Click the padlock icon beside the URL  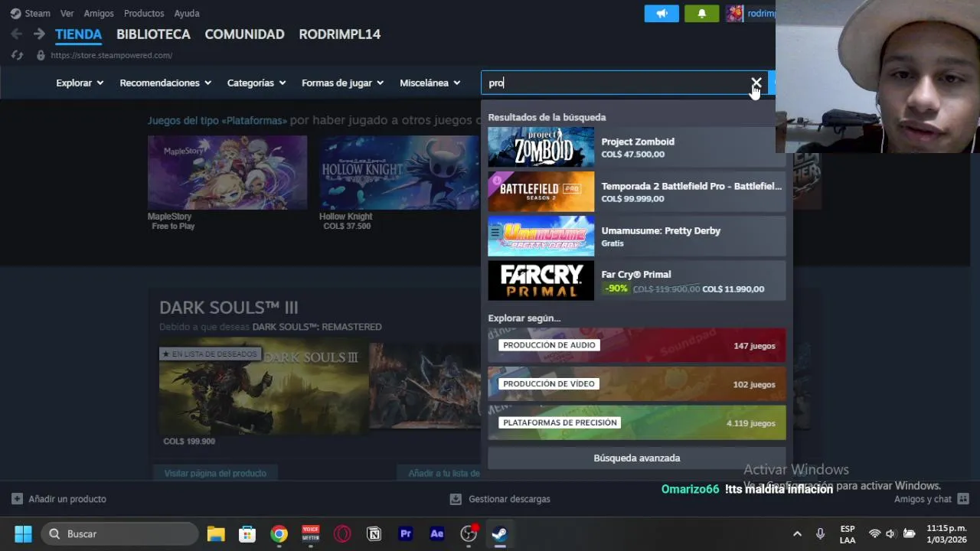coord(41,55)
